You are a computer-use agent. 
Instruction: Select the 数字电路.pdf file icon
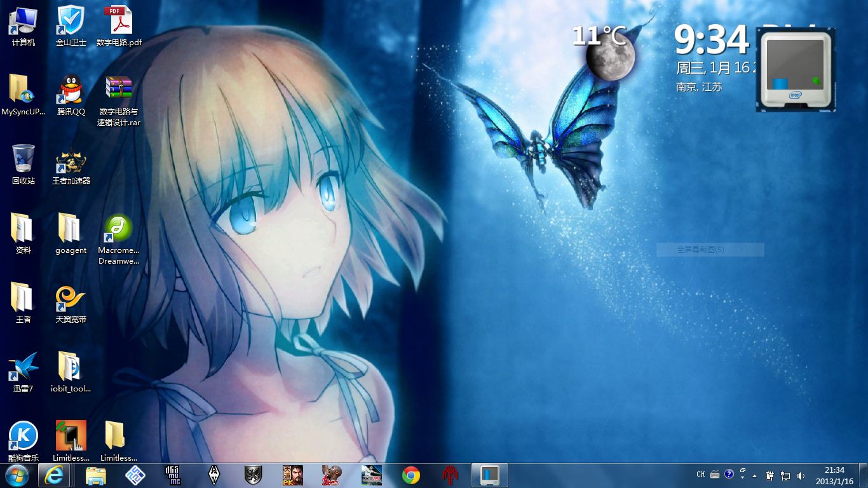tap(119, 26)
